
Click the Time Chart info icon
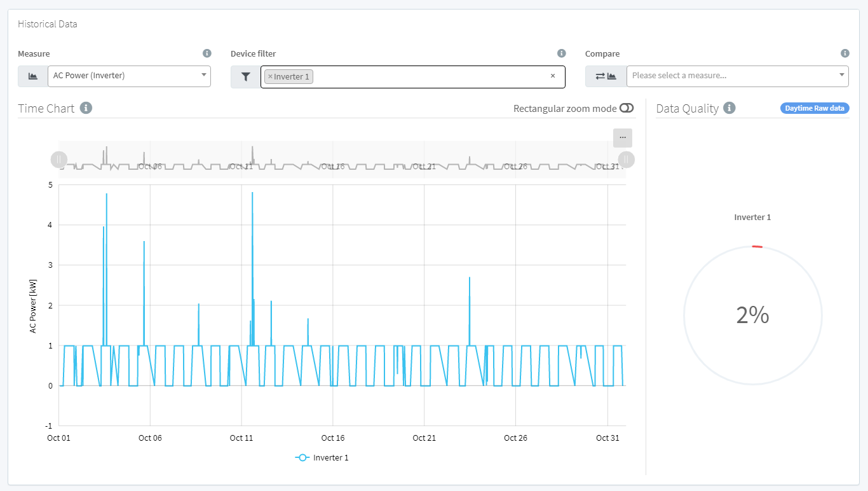[x=86, y=108]
